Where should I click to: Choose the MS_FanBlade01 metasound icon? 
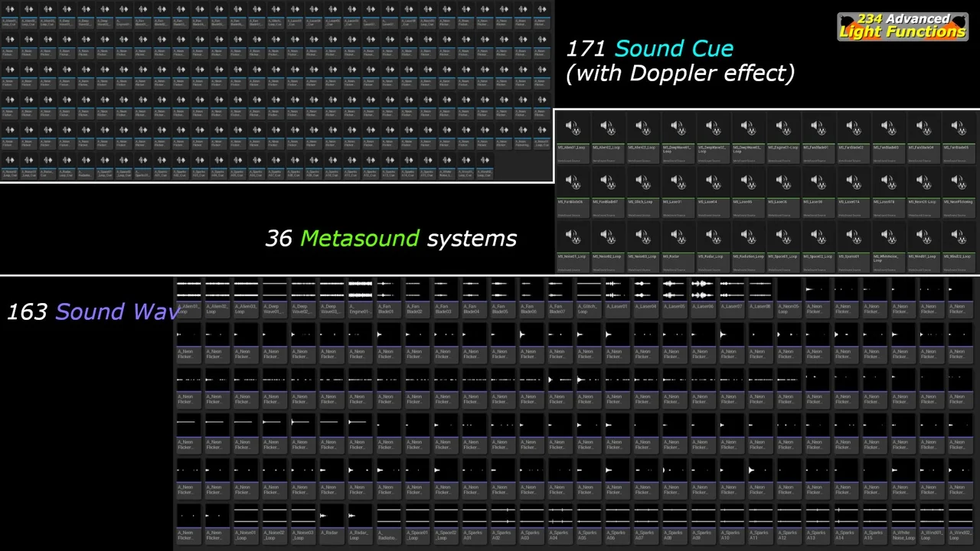(818, 129)
